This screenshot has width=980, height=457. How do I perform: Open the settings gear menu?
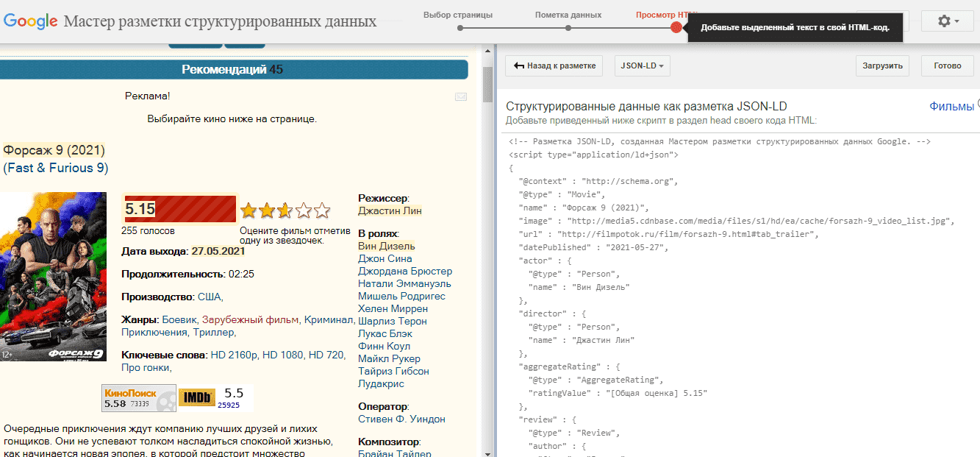click(x=949, y=21)
